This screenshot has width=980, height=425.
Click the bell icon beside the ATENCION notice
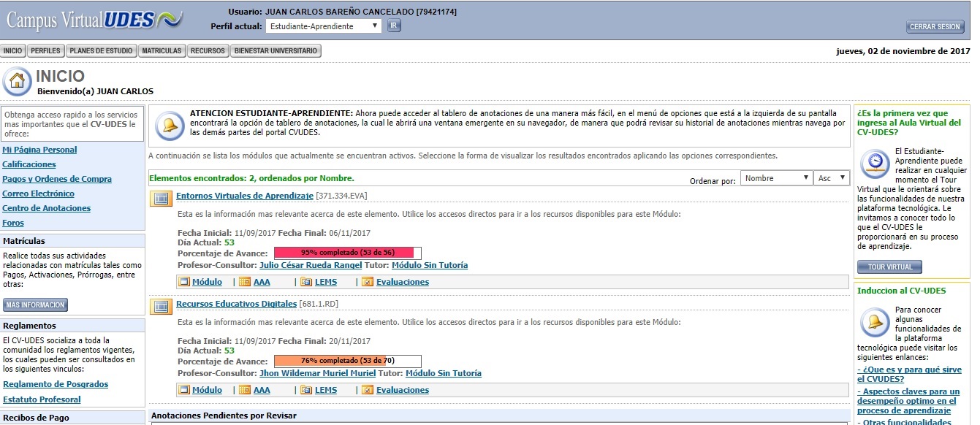click(x=169, y=125)
